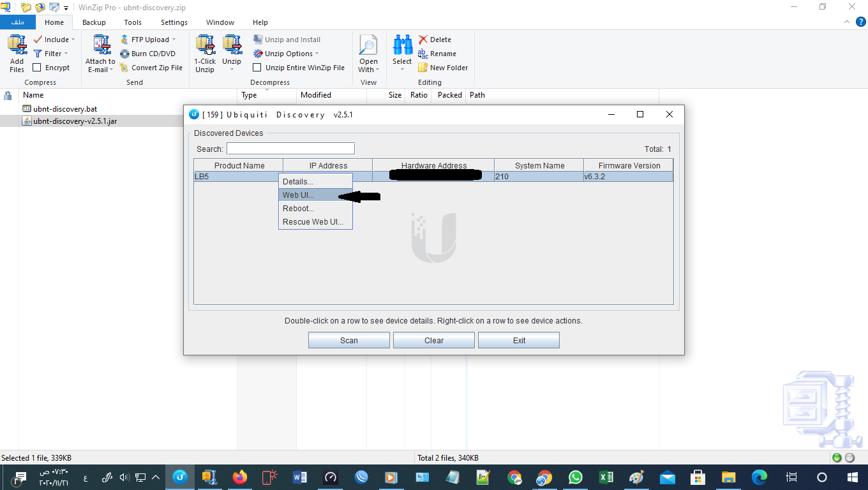868x490 pixels.
Task: Choose Reboot from context menu
Action: click(x=315, y=209)
